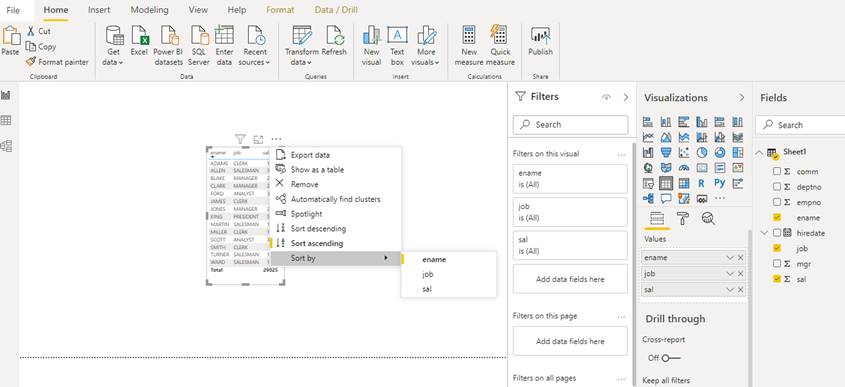Toggle the mgr field checkbox
The width and height of the screenshot is (845, 387).
(x=777, y=264)
